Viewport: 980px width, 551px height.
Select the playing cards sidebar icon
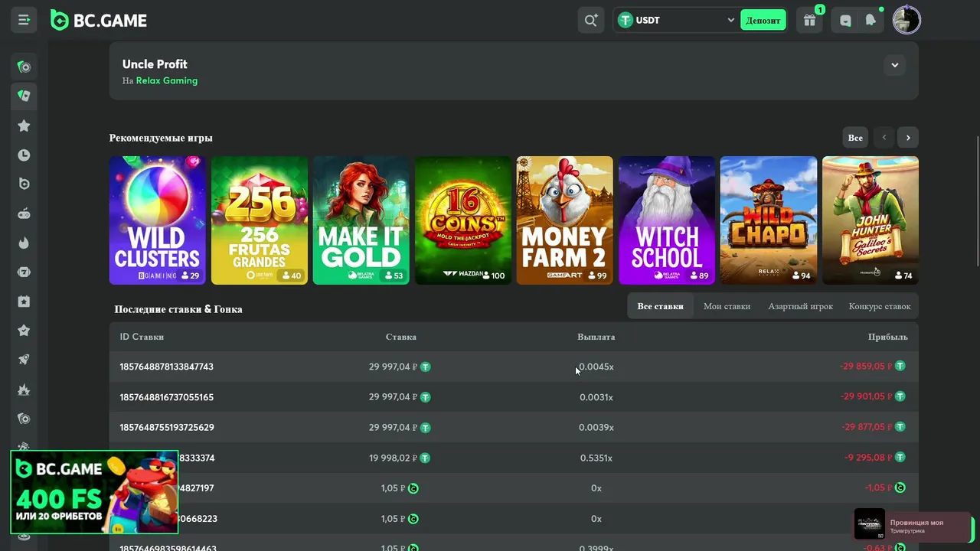(24, 96)
